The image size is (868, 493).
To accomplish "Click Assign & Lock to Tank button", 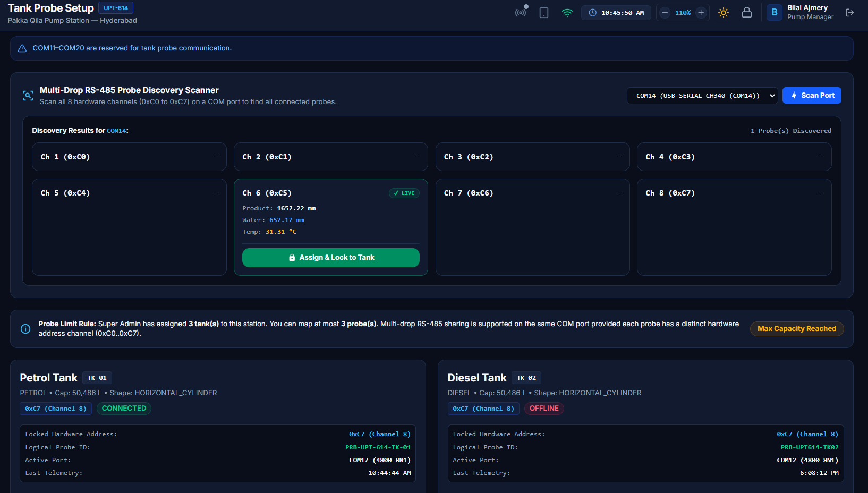I will tap(331, 258).
